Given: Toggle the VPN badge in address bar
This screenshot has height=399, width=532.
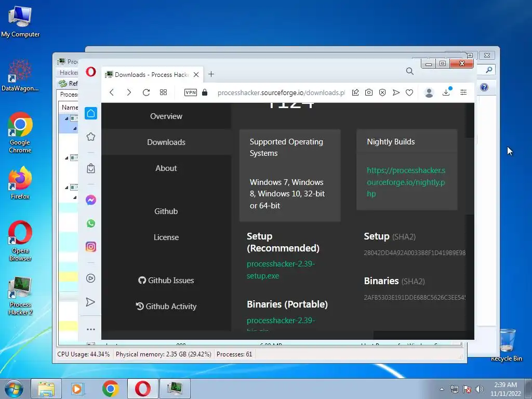Looking at the screenshot, I should point(190,92).
